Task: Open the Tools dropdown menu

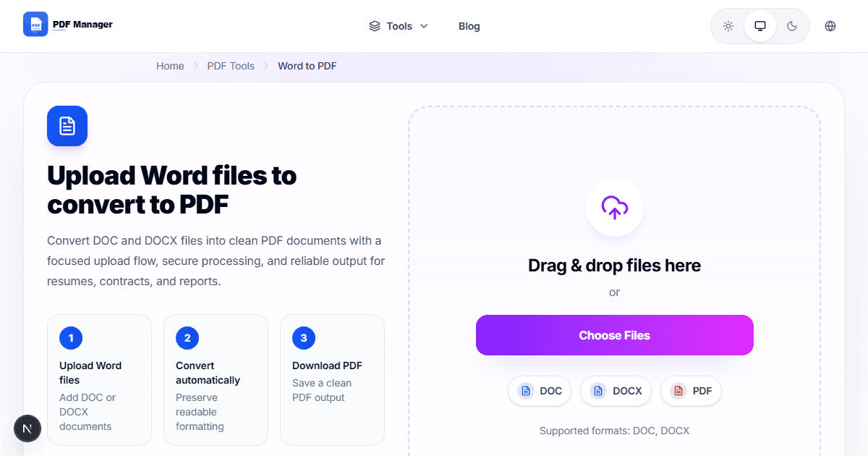Action: [399, 26]
